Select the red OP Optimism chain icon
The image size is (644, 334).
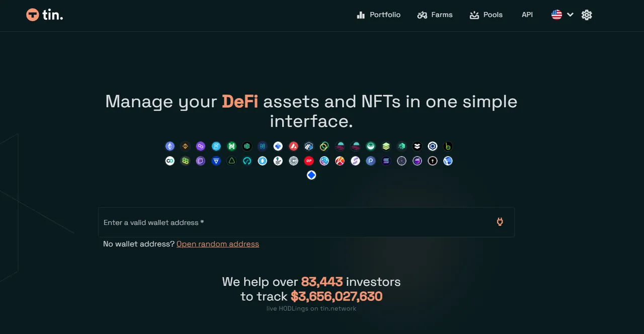309,161
